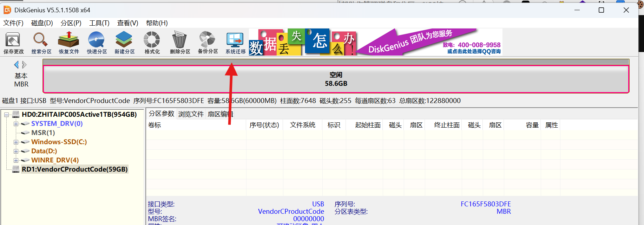This screenshot has height=225, width=644.
Task: Click the blue FC165F5803DFE serial number value
Action: pos(486,204)
